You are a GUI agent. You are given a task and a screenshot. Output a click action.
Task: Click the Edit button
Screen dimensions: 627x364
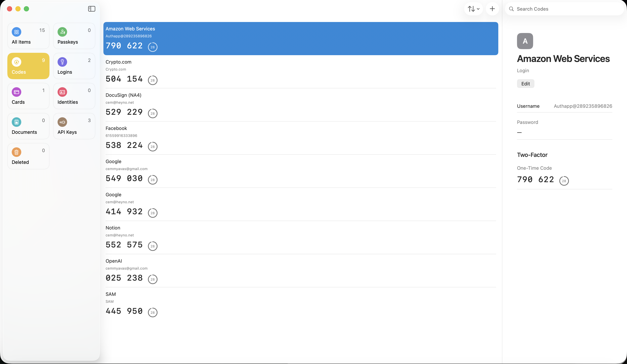[x=525, y=84]
